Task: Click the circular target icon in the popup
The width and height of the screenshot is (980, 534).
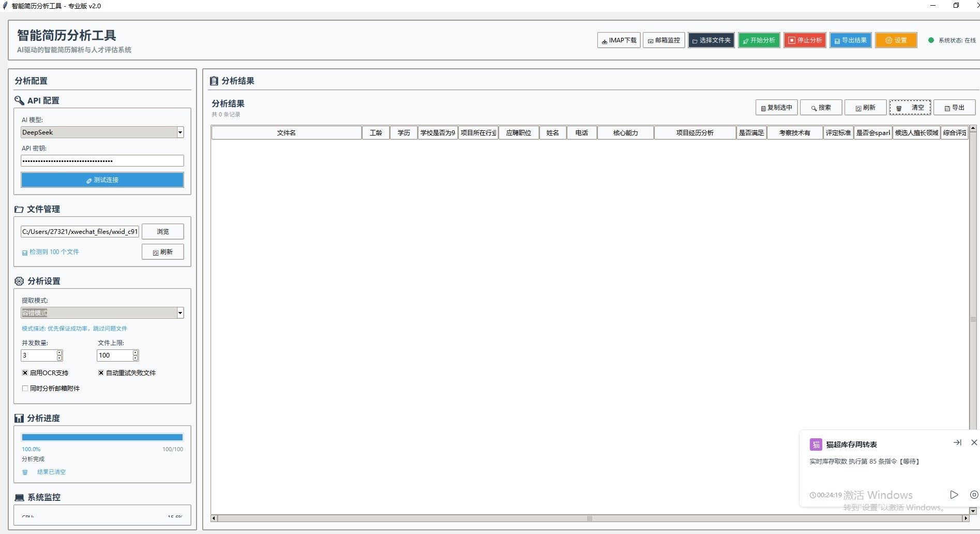Action: 974,495
